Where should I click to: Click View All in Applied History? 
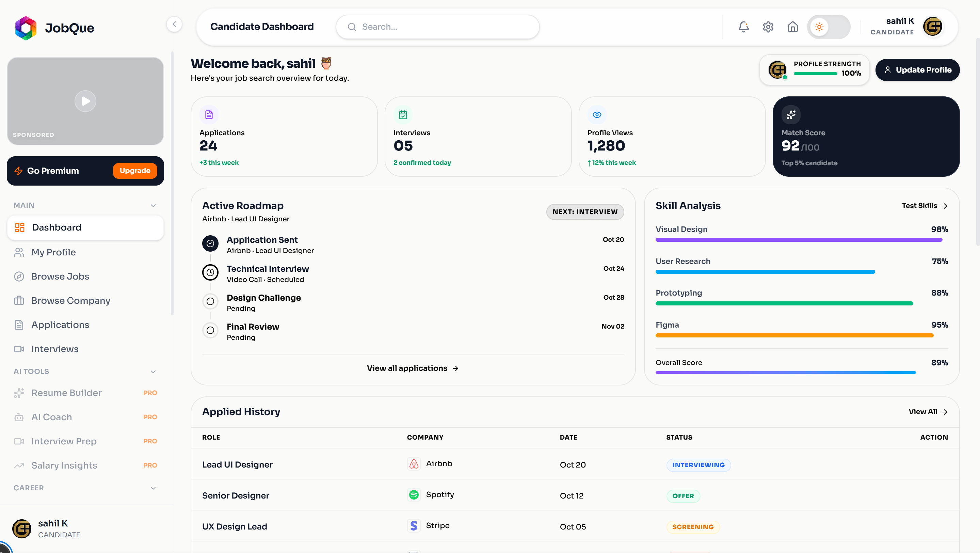928,412
